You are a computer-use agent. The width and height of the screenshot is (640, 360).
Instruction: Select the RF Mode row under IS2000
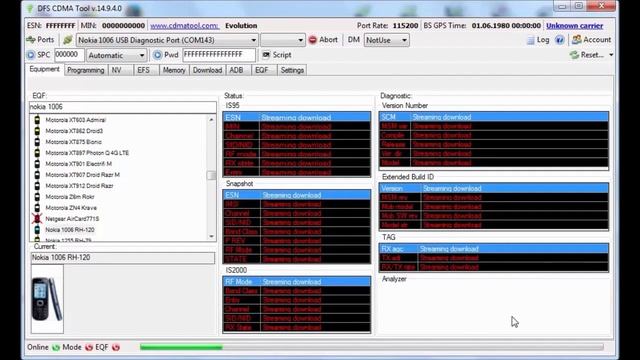(x=297, y=282)
